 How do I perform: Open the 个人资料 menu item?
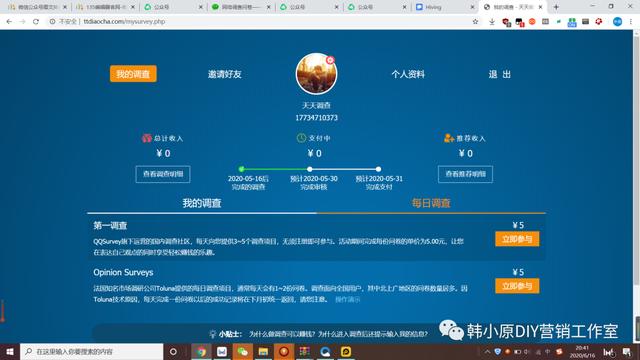(408, 74)
